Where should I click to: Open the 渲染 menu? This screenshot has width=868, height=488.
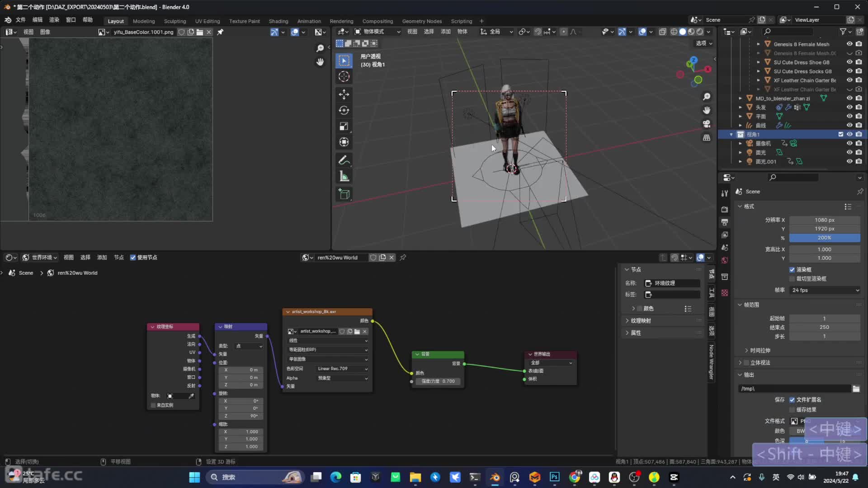(54, 20)
